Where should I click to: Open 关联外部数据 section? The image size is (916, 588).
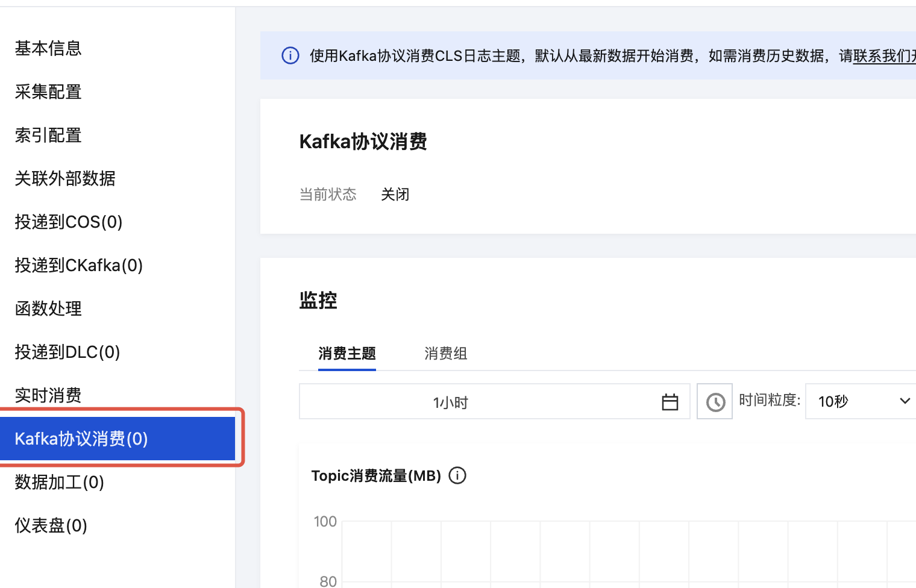point(65,178)
